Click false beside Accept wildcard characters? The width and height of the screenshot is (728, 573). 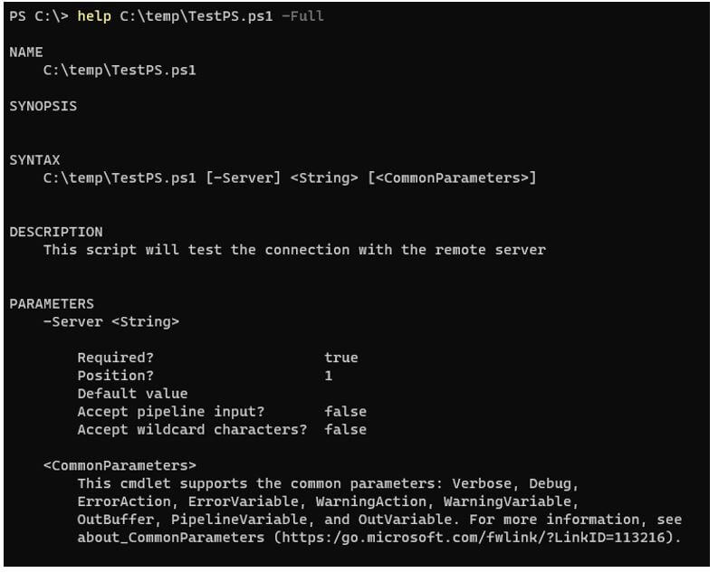click(345, 429)
